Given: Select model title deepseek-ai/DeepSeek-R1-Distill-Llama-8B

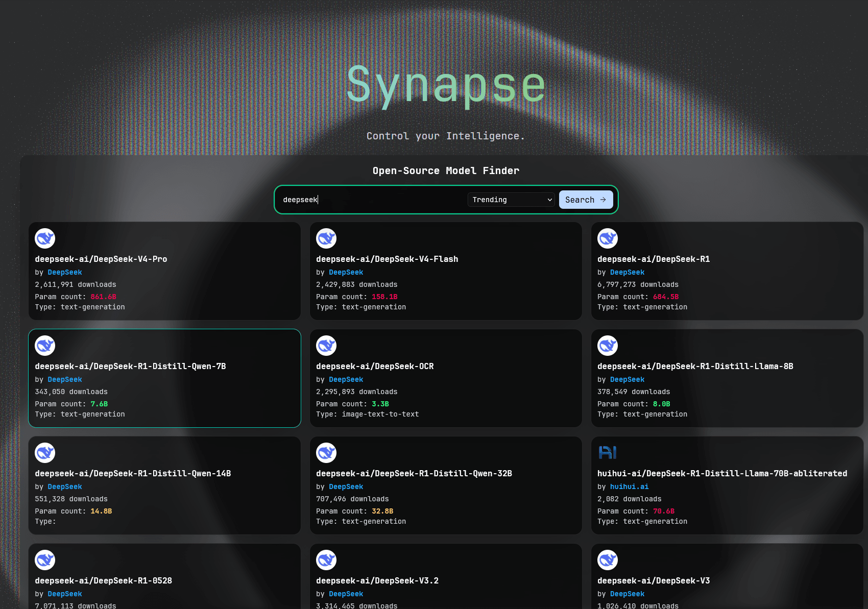Looking at the screenshot, I should [x=695, y=367].
